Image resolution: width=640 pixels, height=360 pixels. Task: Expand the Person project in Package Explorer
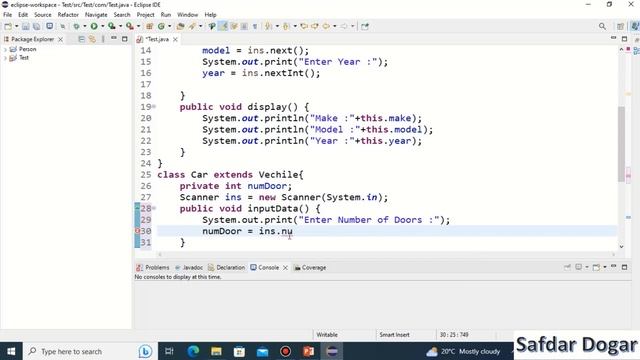[5, 49]
